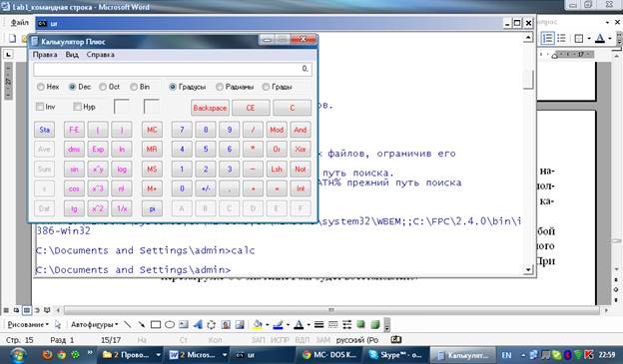Open Автофигуры dropdown menu
The height and width of the screenshot is (364, 623).
tap(95, 325)
